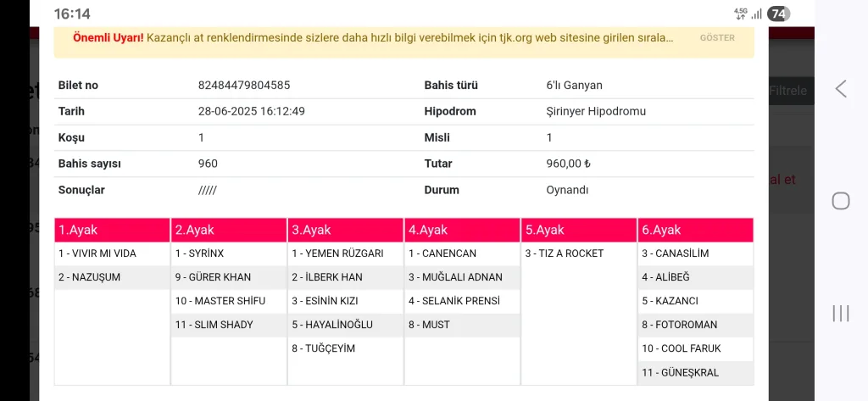
Task: Select the 3.Ayak column header
Action: click(x=345, y=230)
